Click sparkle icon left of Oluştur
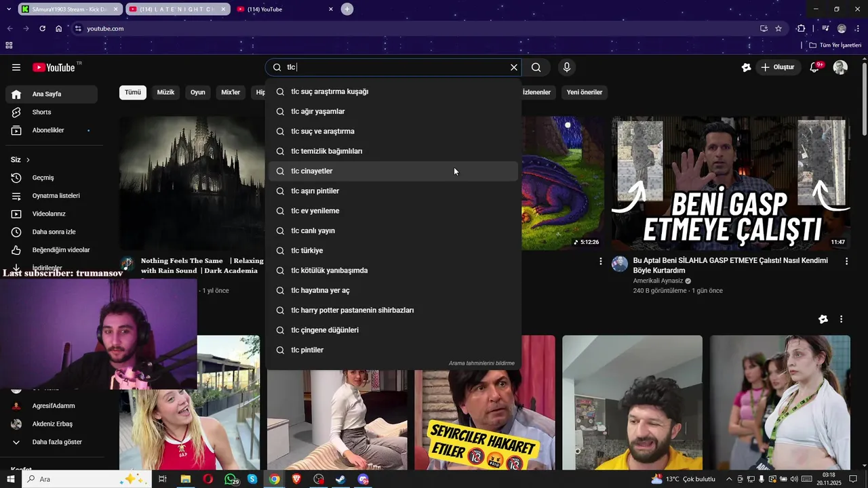Viewport: 868px width, 488px height. 746,67
